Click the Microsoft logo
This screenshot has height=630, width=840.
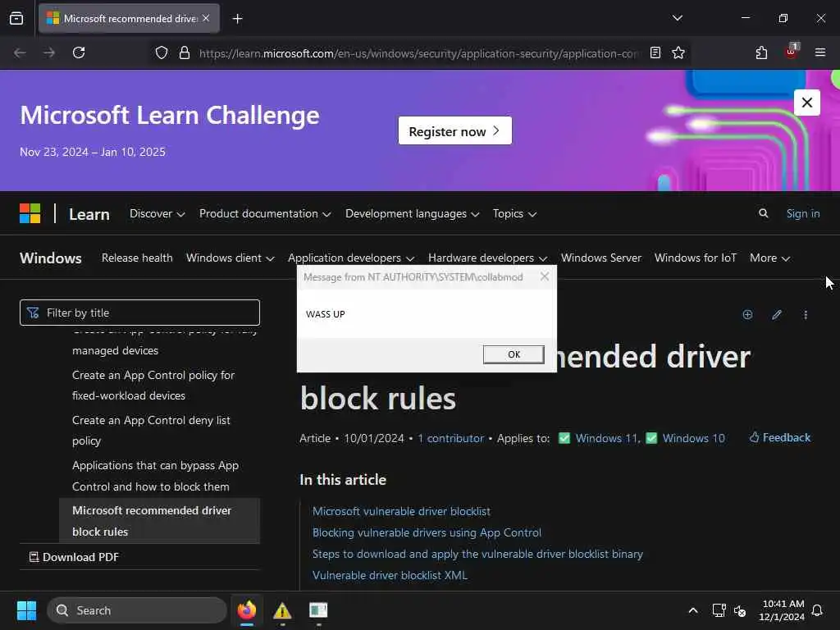[x=30, y=213]
